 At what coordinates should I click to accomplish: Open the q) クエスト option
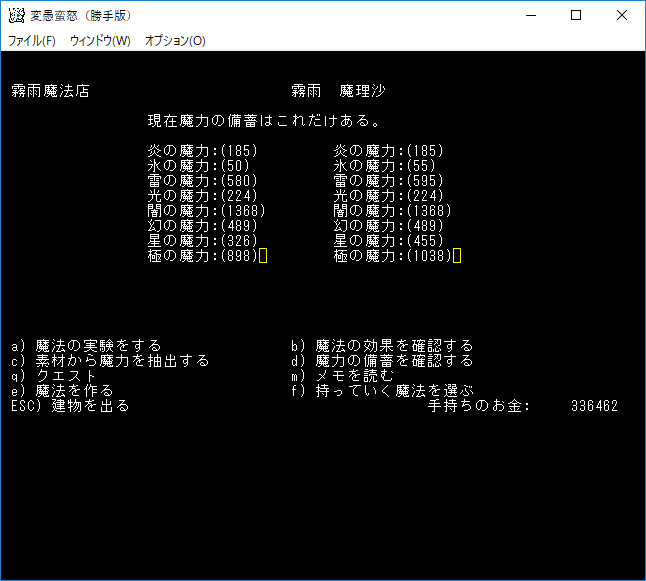(55, 375)
